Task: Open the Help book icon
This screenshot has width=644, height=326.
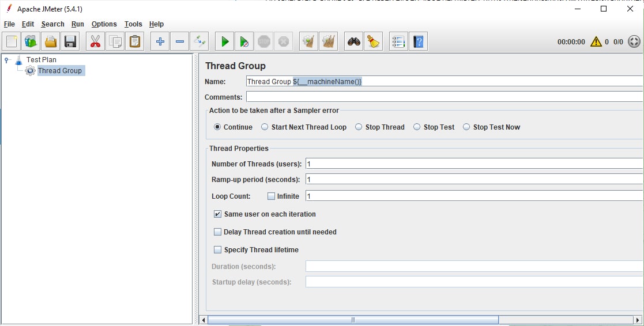Action: (418, 41)
